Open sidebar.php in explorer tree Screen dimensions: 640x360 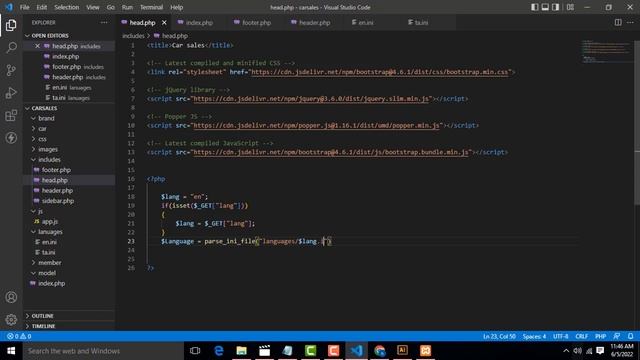(x=58, y=201)
